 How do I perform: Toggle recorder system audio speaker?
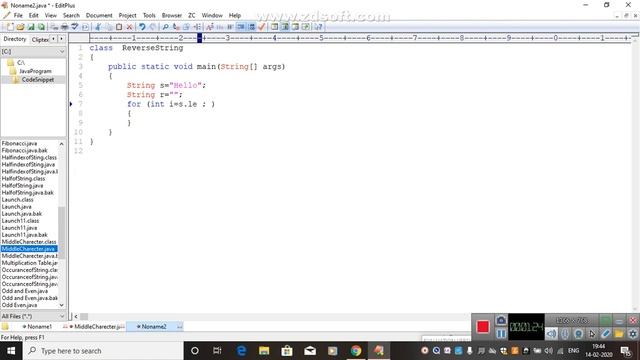point(551,334)
